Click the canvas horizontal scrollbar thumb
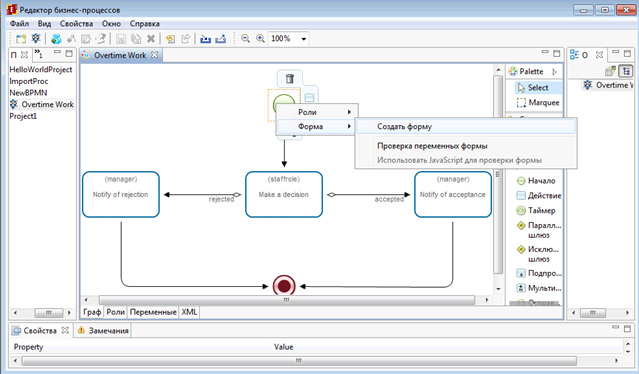This screenshot has width=639, height=374. pyautogui.click(x=287, y=300)
